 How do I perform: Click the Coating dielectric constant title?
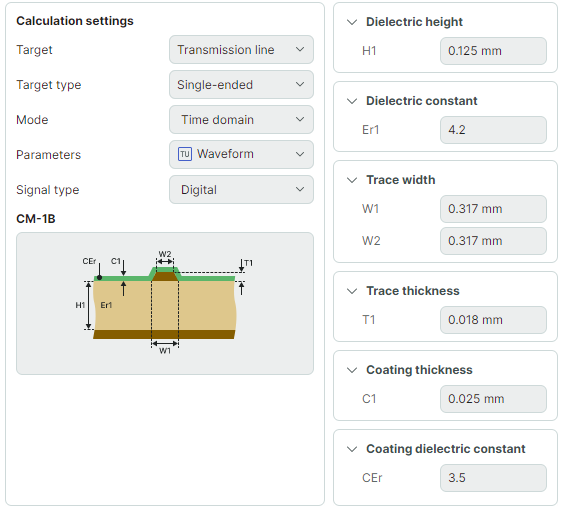point(446,449)
